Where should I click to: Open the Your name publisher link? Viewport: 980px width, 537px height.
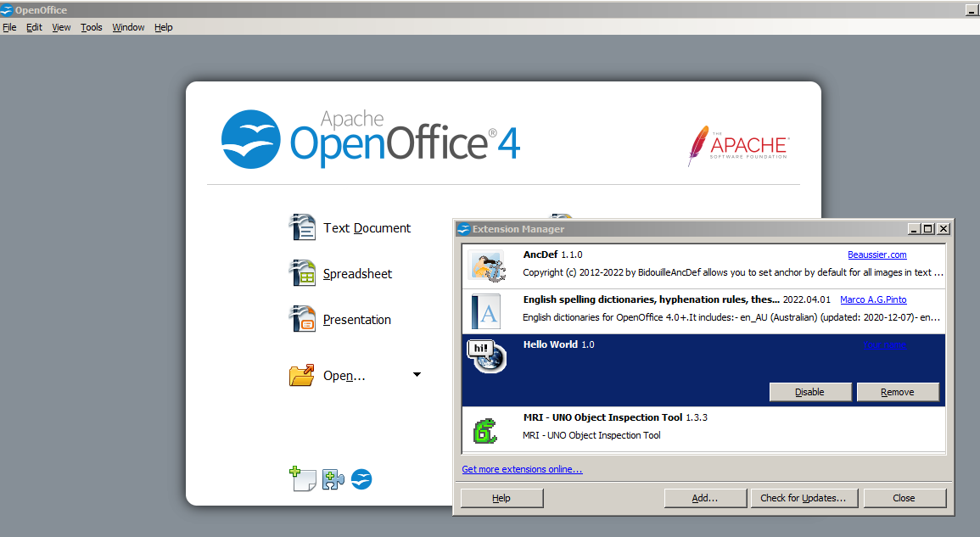[884, 344]
